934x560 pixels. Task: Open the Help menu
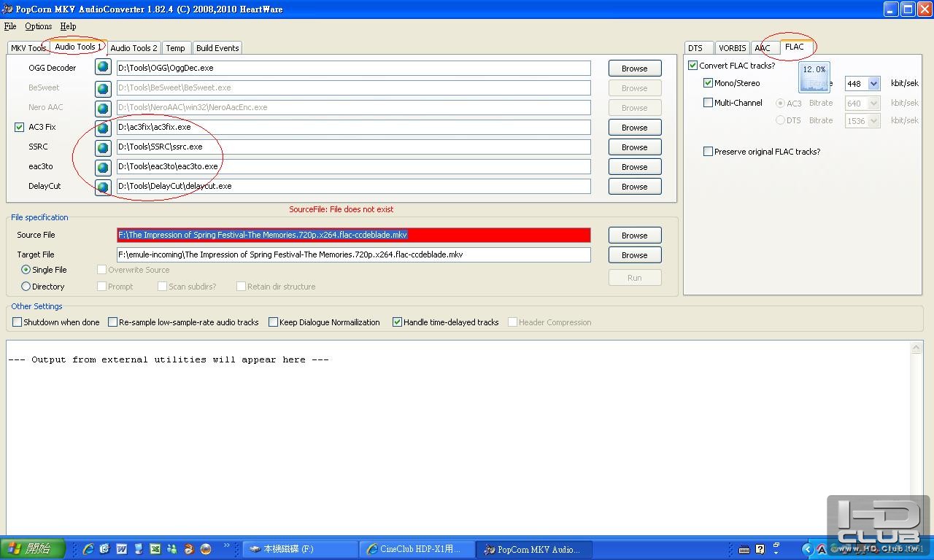coord(68,26)
